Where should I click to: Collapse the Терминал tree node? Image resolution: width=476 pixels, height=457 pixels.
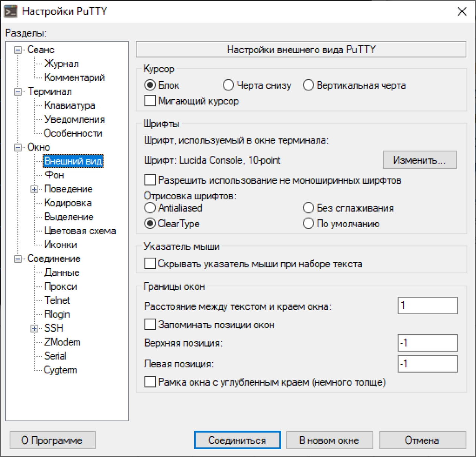pyautogui.click(x=17, y=91)
